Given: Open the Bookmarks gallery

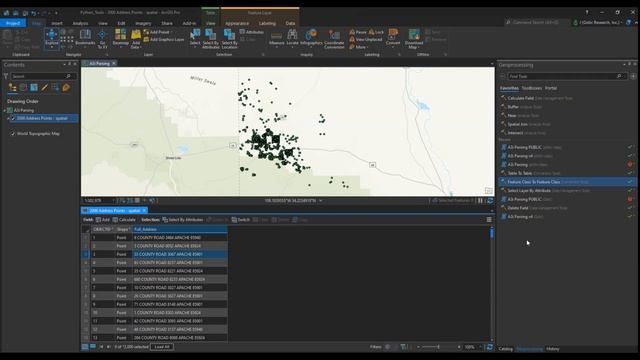Looking at the screenshot, I should (x=85, y=38).
